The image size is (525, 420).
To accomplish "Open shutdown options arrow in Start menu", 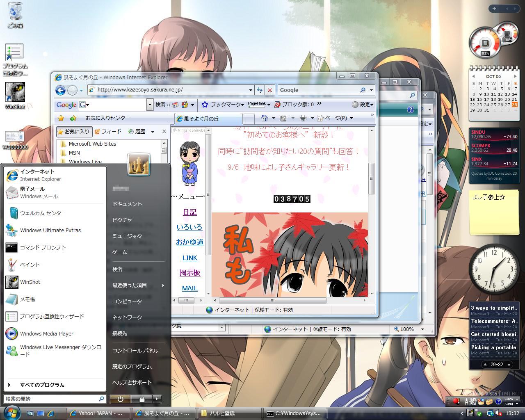I will (157, 399).
